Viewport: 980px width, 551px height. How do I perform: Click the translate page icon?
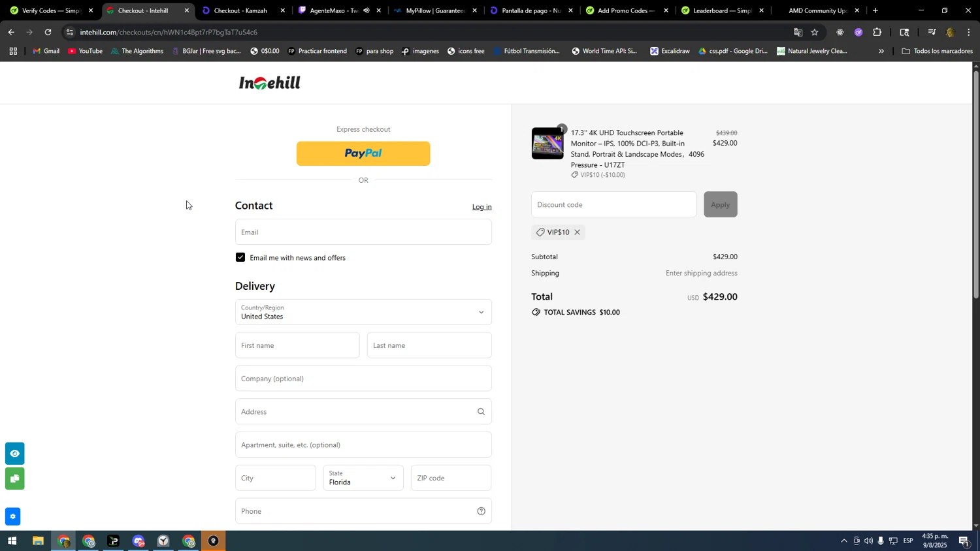pyautogui.click(x=798, y=32)
